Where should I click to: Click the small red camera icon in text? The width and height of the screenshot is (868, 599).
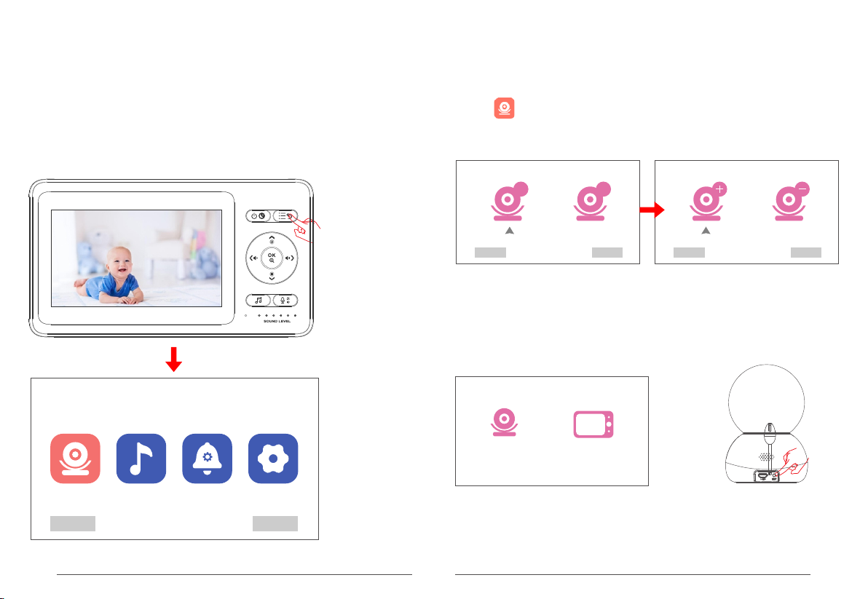505,108
